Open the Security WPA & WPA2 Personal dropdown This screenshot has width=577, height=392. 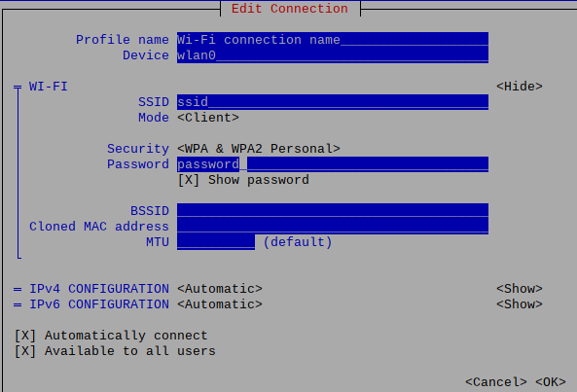259,149
